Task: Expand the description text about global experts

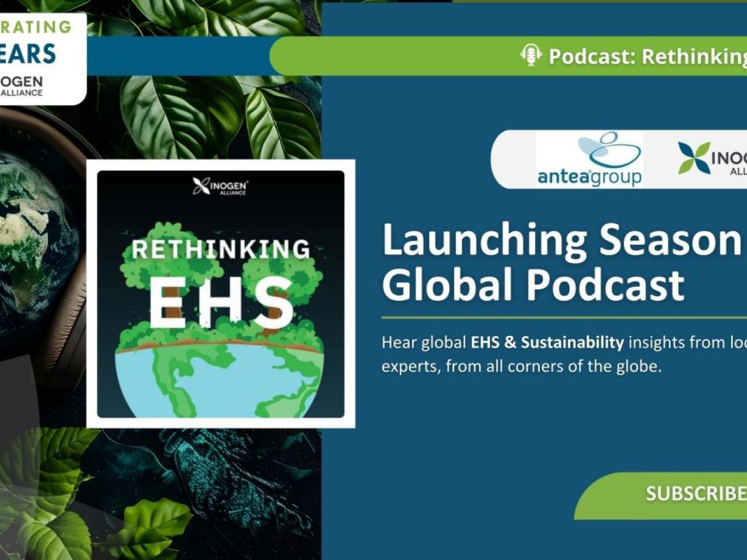Action: [x=554, y=356]
